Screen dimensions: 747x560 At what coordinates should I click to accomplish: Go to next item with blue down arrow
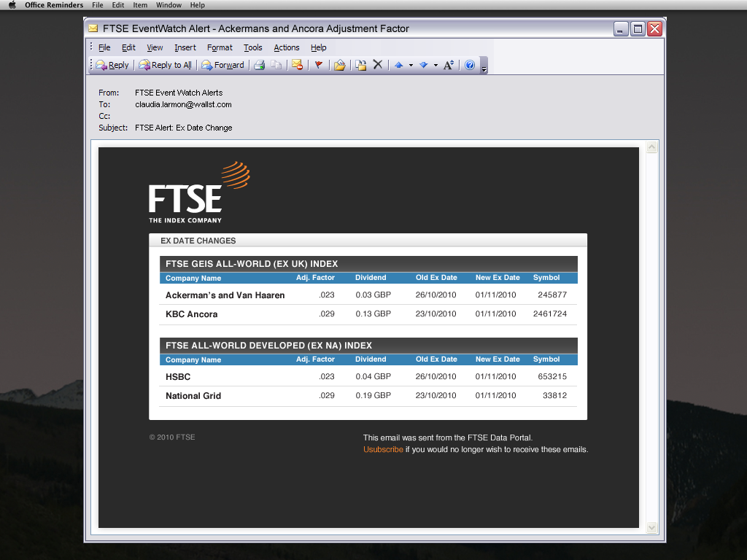[424, 65]
